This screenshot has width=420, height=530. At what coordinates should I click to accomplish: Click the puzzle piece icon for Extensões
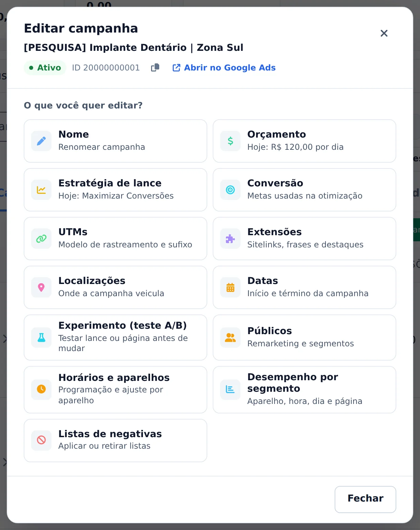click(x=230, y=239)
